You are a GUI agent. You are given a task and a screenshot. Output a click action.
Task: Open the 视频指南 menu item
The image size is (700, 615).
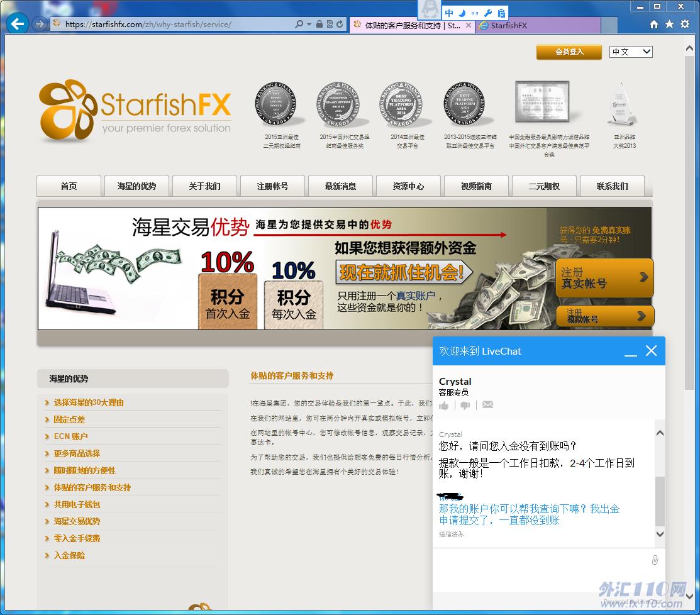click(x=476, y=186)
